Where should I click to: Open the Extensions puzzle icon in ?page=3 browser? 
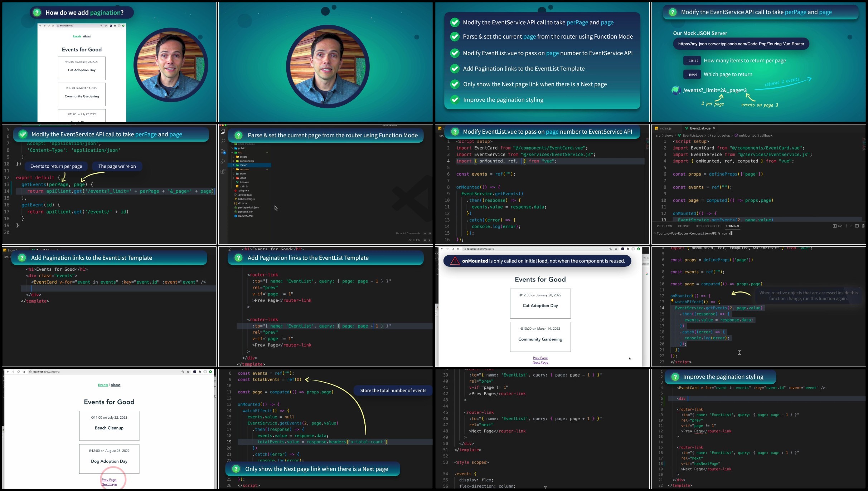(628, 249)
